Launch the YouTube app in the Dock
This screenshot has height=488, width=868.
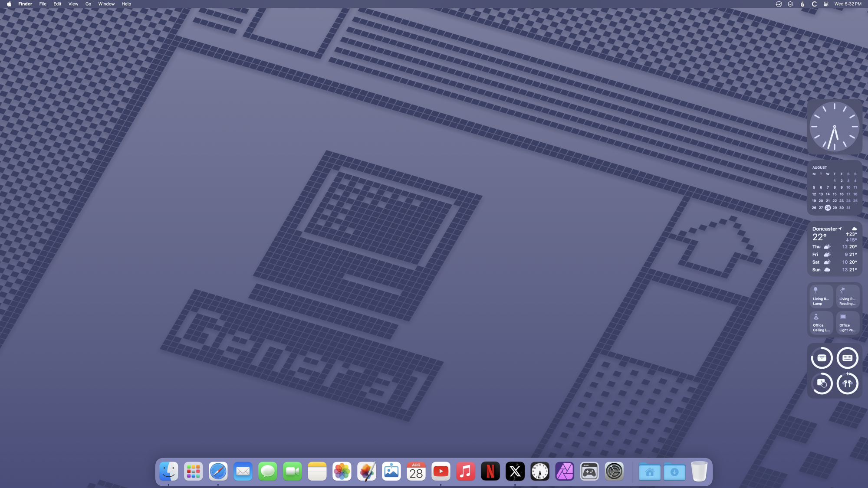pos(441,471)
